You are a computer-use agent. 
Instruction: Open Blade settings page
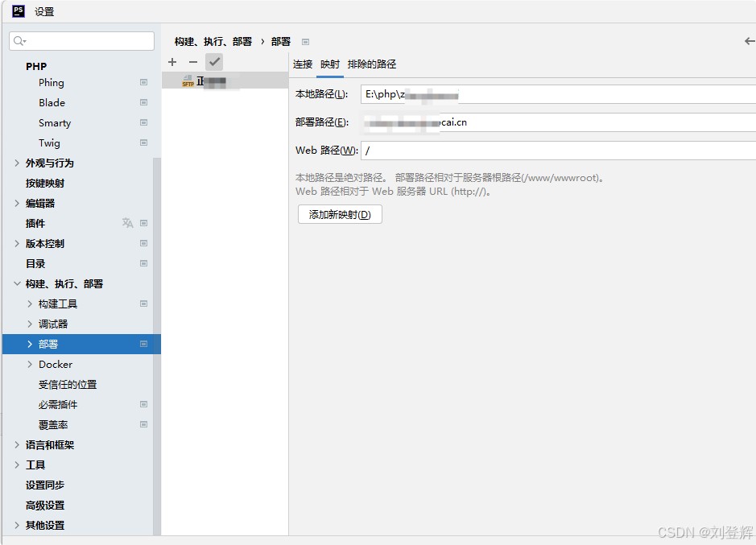52,102
